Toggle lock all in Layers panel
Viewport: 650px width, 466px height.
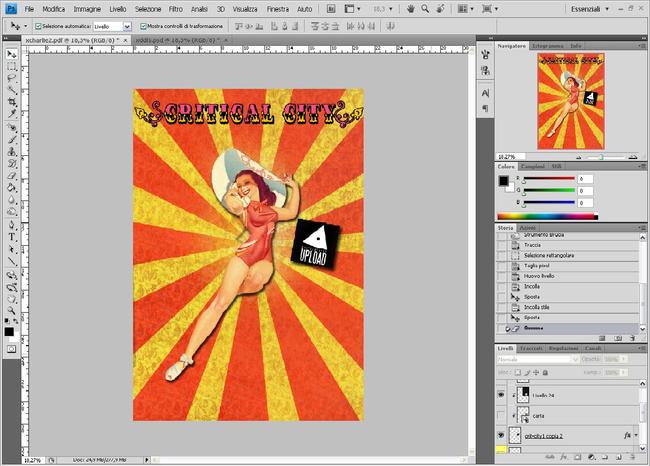(545, 372)
